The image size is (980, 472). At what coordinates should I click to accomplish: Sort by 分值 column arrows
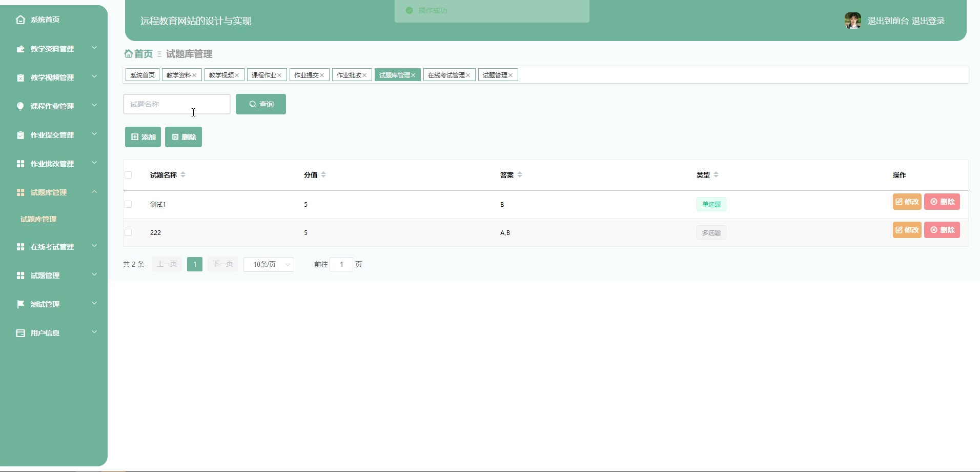[x=323, y=175]
